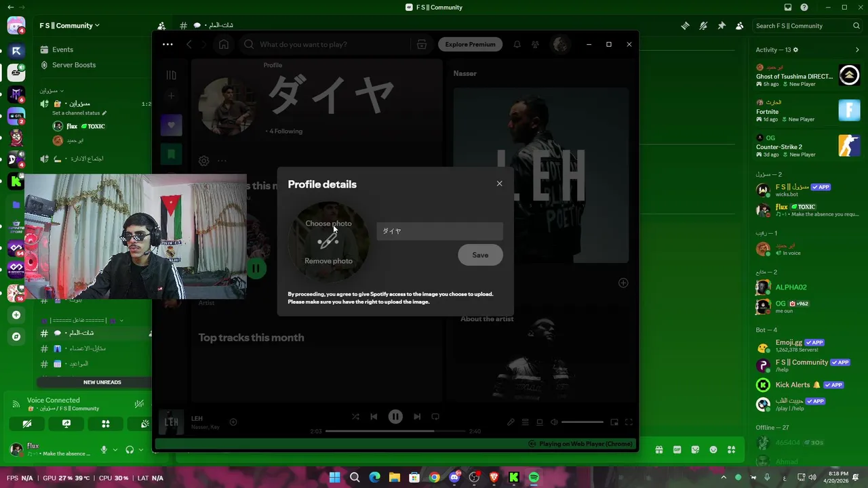Open Discord headphone output options arrow
This screenshot has width=868, height=488.
click(x=141, y=449)
